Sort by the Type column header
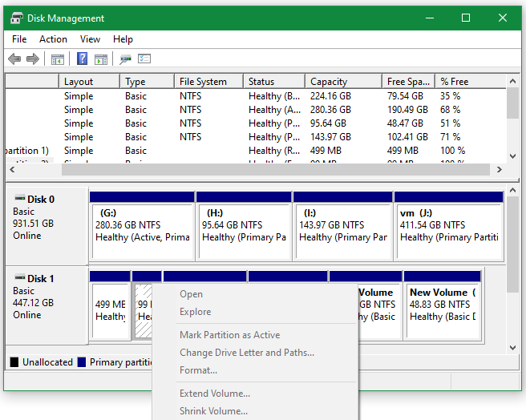 click(147, 82)
